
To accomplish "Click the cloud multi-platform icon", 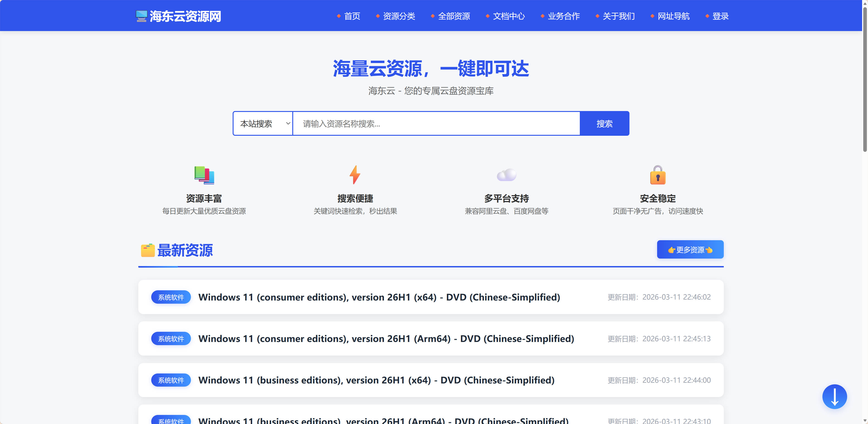I will [506, 175].
